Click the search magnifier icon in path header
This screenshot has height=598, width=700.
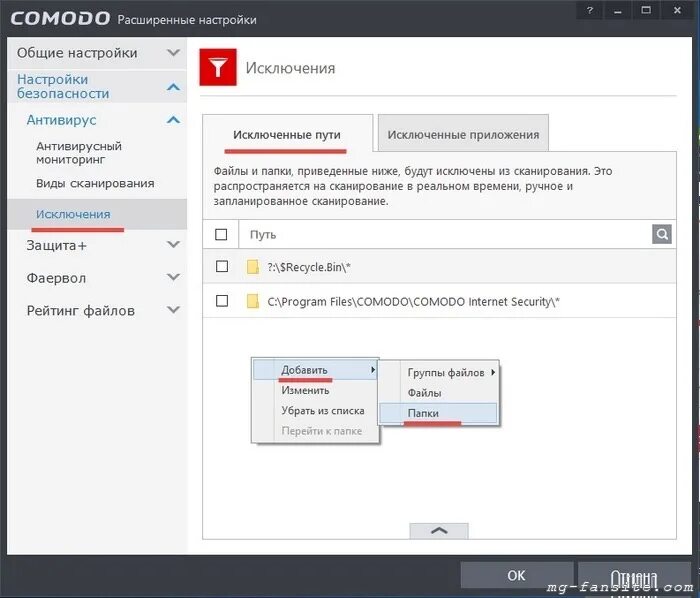click(x=662, y=234)
